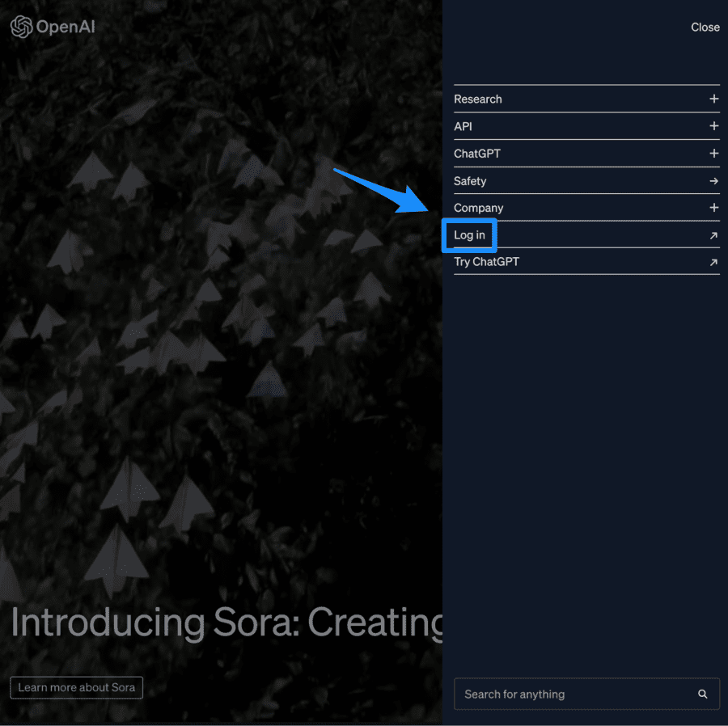Expand ChatGPT with its plus icon
728x726 pixels.
tap(714, 153)
